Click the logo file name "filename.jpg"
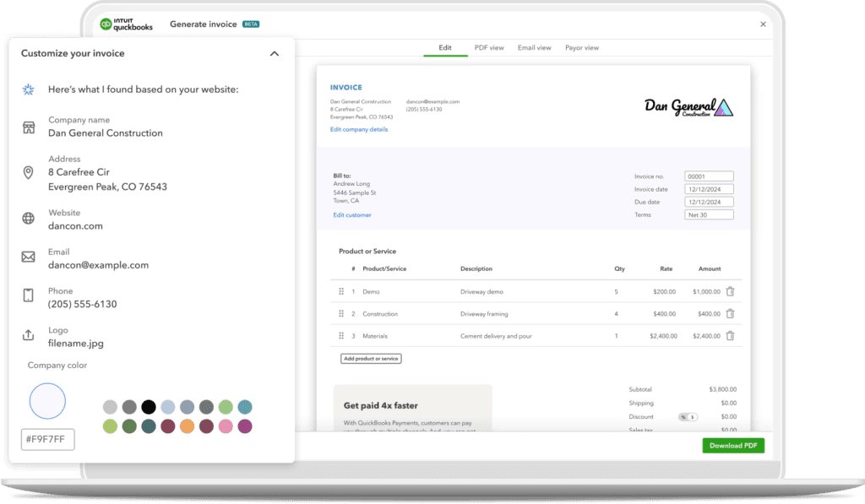The image size is (865, 504). (75, 344)
